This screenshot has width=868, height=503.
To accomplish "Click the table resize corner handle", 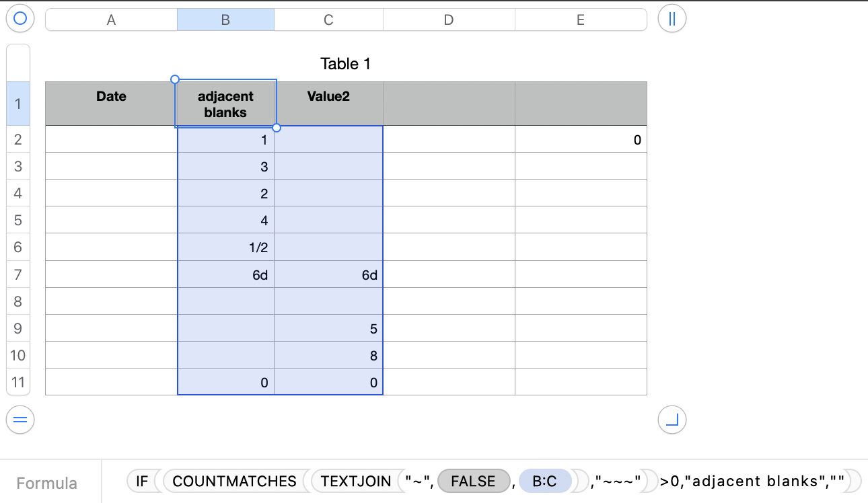I will (x=672, y=420).
